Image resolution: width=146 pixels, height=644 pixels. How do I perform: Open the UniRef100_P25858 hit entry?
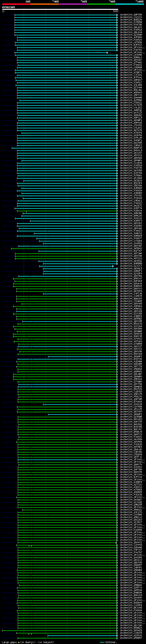[131, 22]
